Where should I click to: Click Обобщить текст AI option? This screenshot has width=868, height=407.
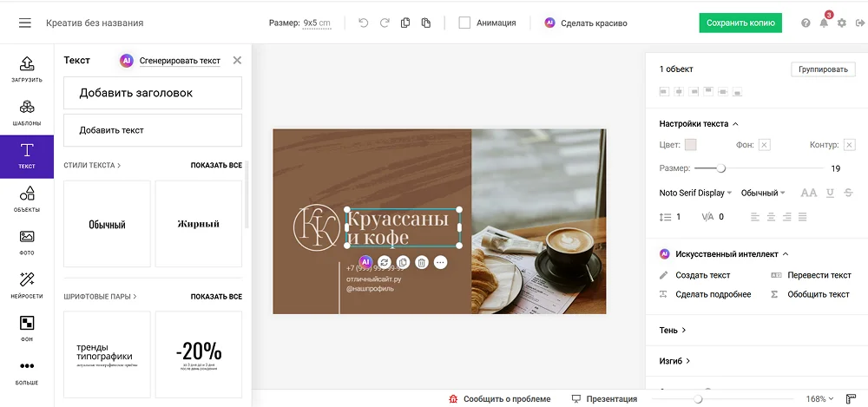(811, 294)
